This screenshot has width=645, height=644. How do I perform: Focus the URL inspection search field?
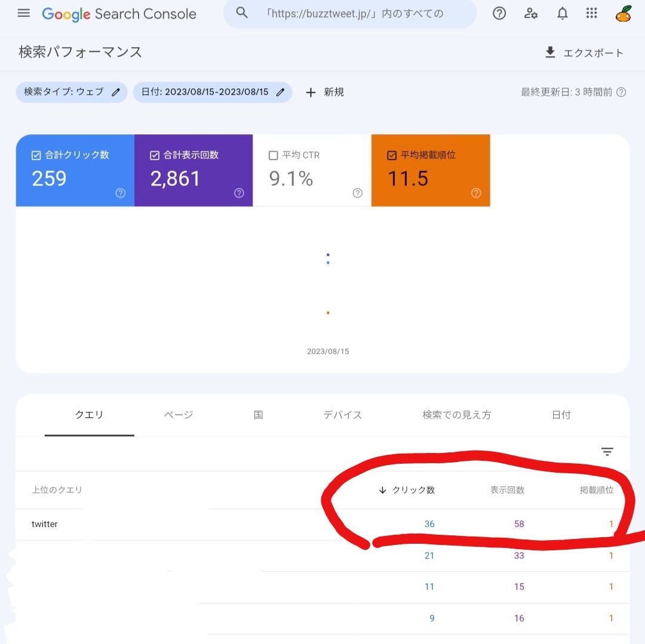tap(350, 14)
